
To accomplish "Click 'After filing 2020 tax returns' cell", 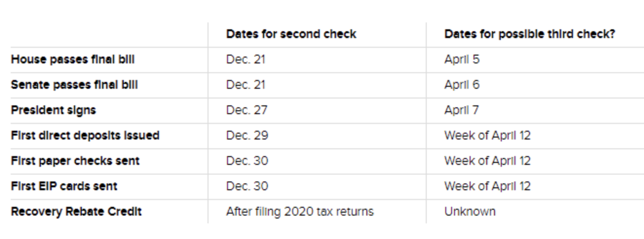I will [x=300, y=212].
